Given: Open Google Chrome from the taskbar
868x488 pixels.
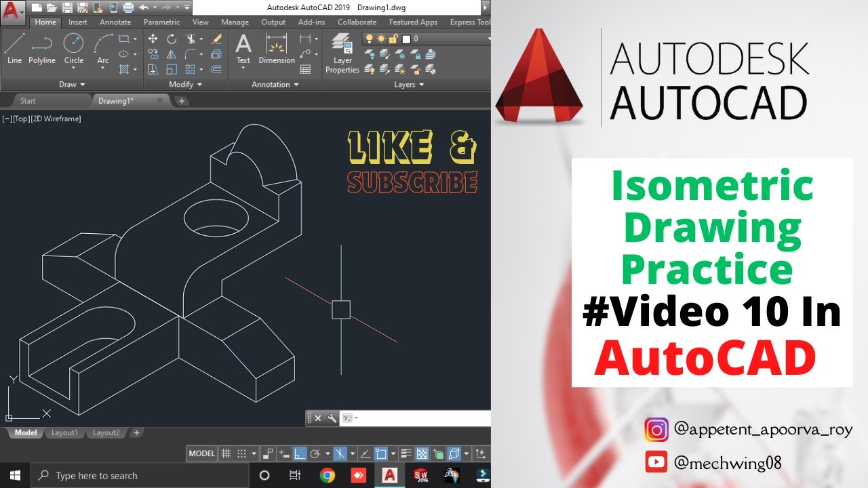Looking at the screenshot, I should coord(327,475).
